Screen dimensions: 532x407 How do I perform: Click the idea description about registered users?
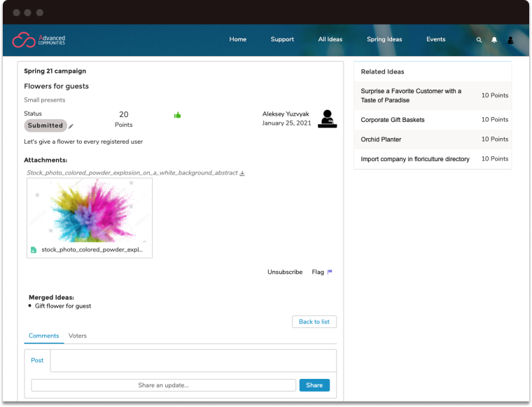pyautogui.click(x=83, y=142)
